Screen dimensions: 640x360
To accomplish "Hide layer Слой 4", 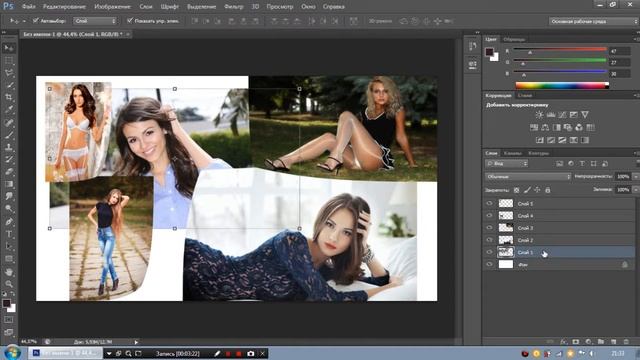I will pyautogui.click(x=489, y=216).
